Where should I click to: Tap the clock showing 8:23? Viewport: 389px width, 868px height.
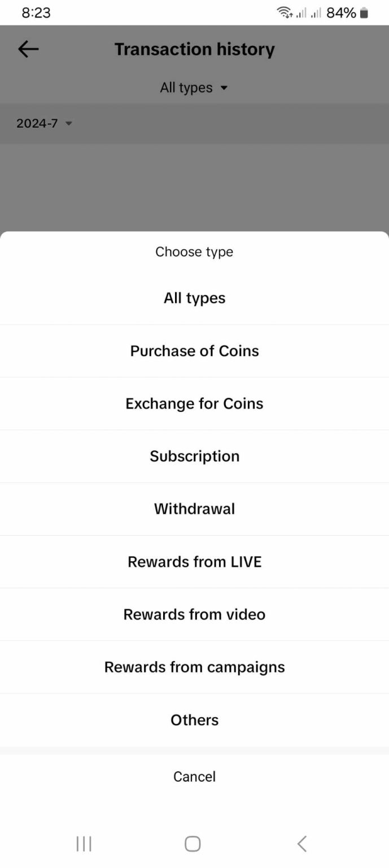pyautogui.click(x=36, y=12)
